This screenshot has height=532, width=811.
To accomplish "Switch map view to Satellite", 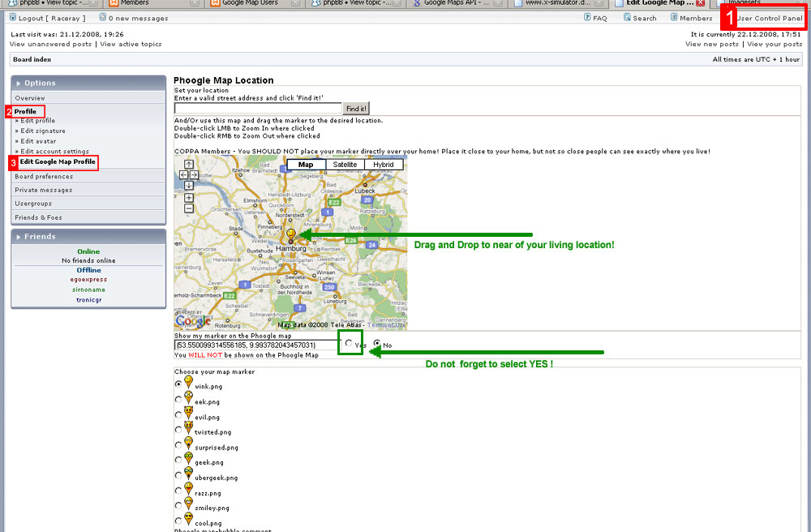I will click(345, 165).
